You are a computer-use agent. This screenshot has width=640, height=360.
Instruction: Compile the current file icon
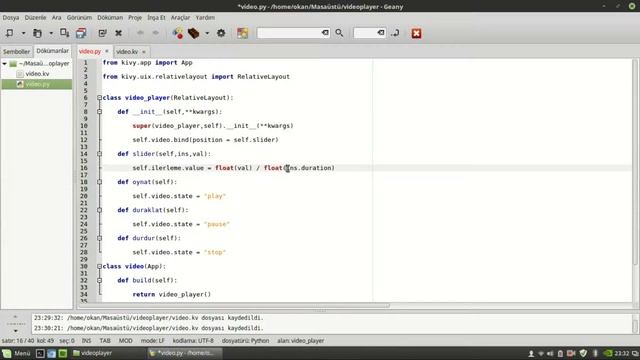click(178, 33)
